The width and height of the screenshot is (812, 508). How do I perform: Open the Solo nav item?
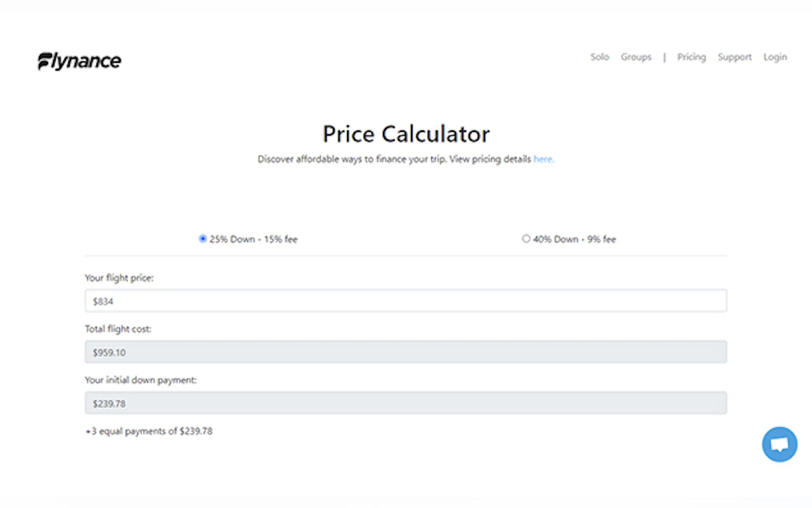pos(599,57)
